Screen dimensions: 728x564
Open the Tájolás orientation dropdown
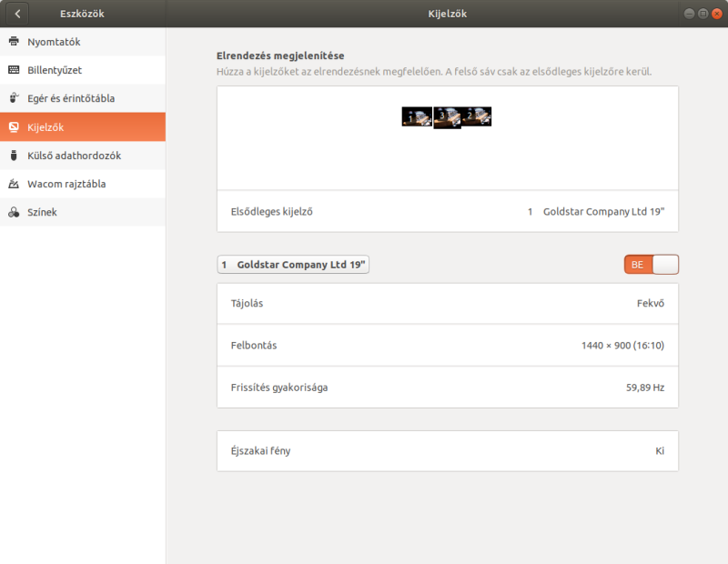point(448,304)
